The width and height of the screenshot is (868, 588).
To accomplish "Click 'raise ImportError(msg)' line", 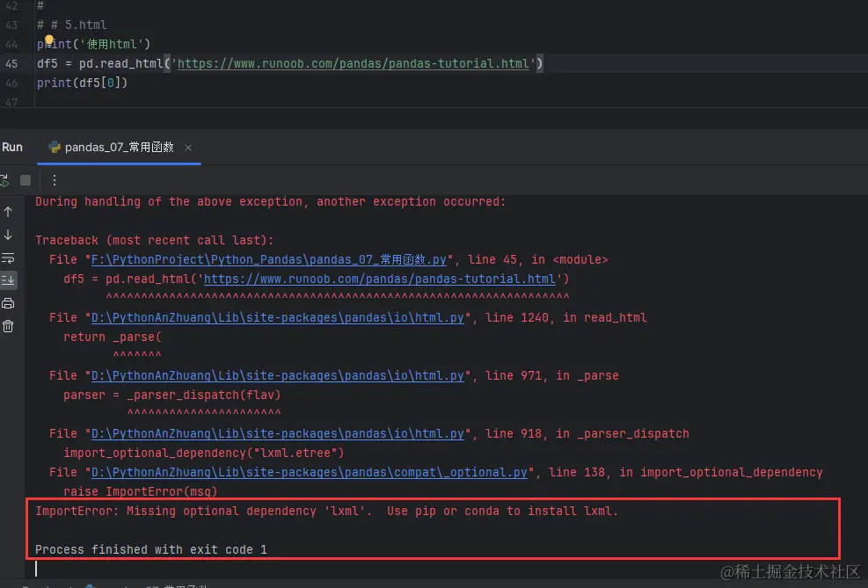I will (x=140, y=491).
